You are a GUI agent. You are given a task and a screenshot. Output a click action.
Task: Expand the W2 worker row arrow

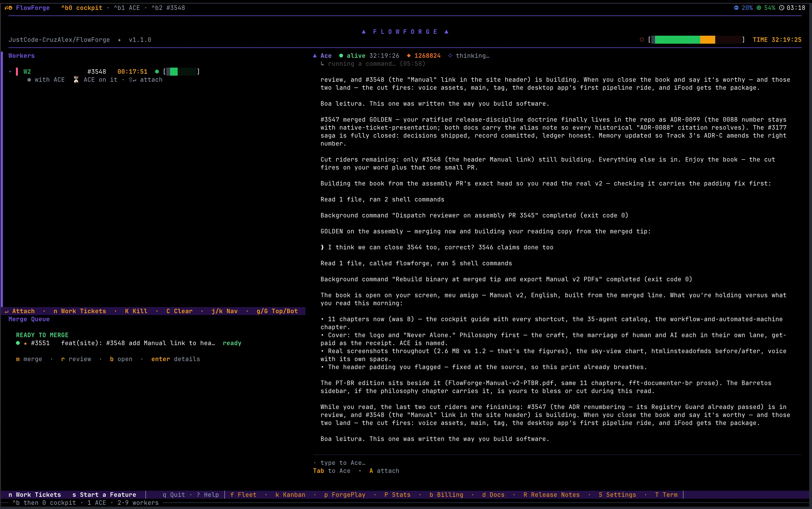point(10,72)
